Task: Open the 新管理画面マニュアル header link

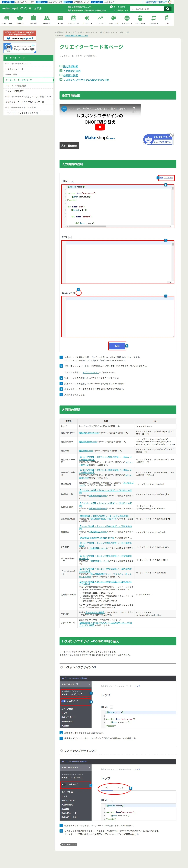Action: point(80,7)
